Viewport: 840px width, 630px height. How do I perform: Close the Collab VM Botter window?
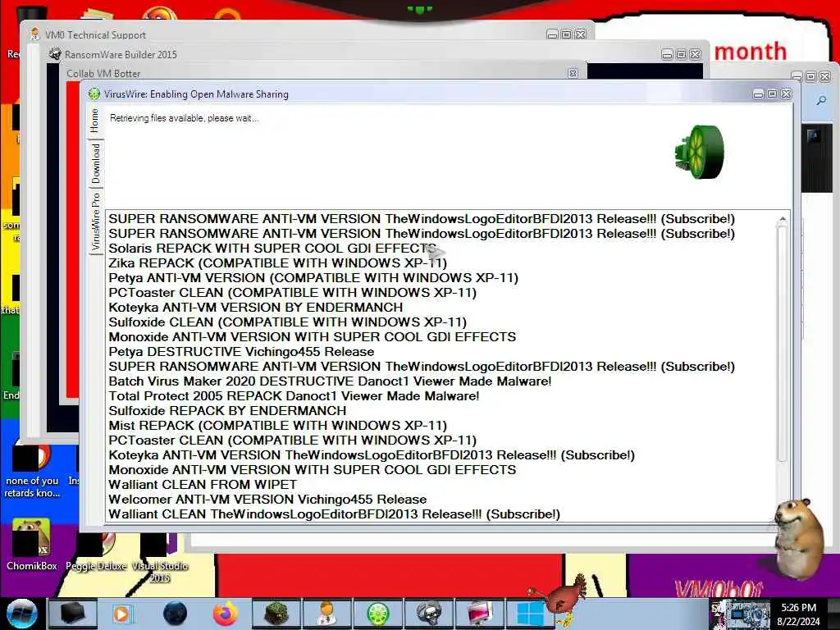coord(573,73)
